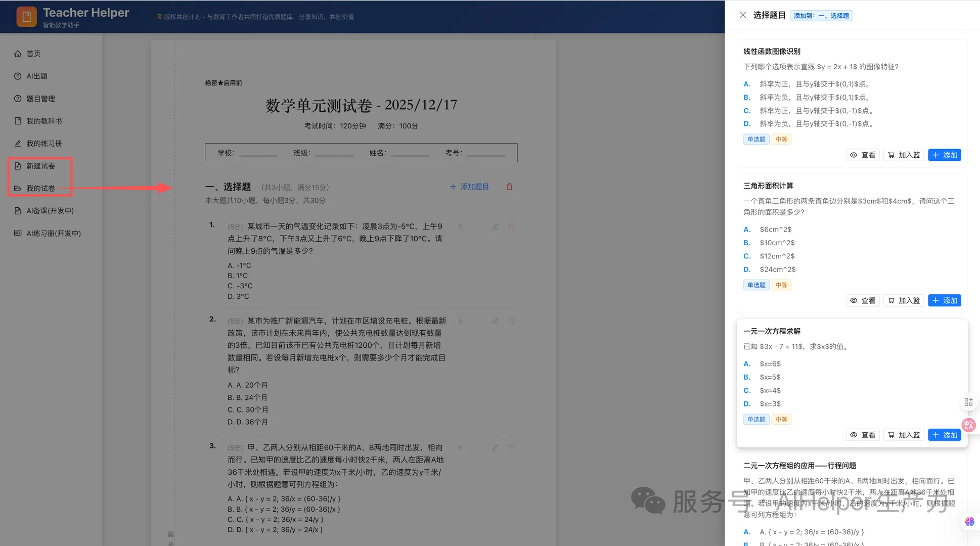Click the 添加到: 一、选择题 badge
This screenshot has height=546, width=980.
tap(821, 16)
